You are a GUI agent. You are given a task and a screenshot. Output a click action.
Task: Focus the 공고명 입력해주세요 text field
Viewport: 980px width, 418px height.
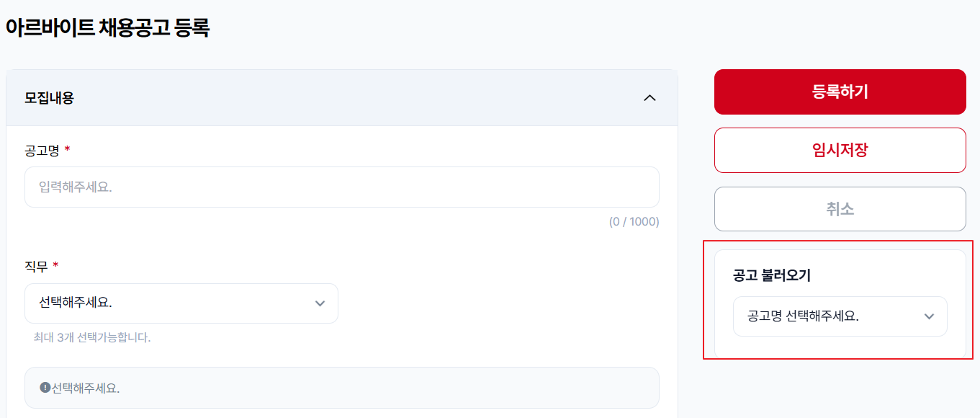tap(342, 187)
